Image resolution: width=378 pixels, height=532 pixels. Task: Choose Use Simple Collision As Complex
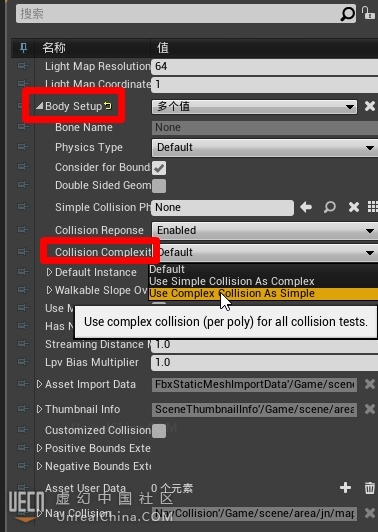coord(263,281)
